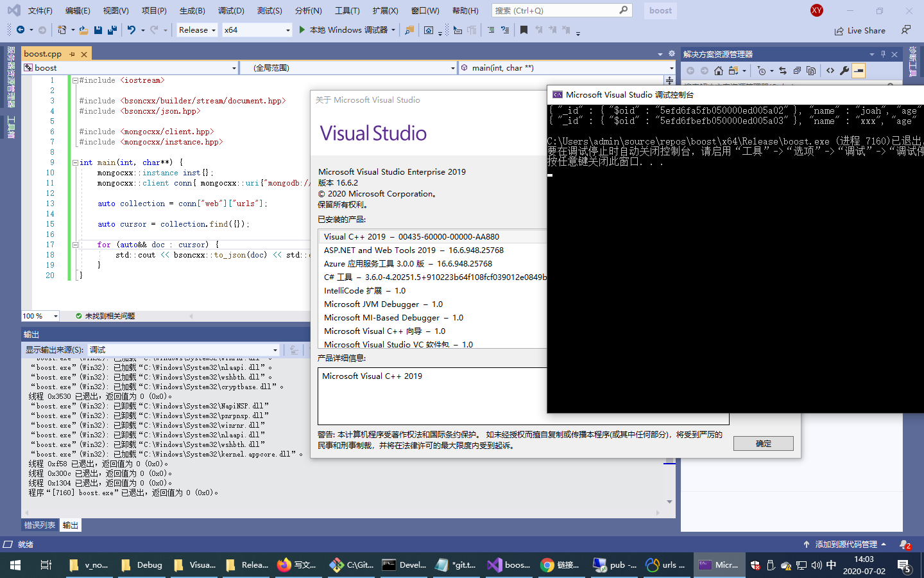The image size is (924, 578).
Task: Open the 文件(F) menu
Action: click(x=40, y=11)
